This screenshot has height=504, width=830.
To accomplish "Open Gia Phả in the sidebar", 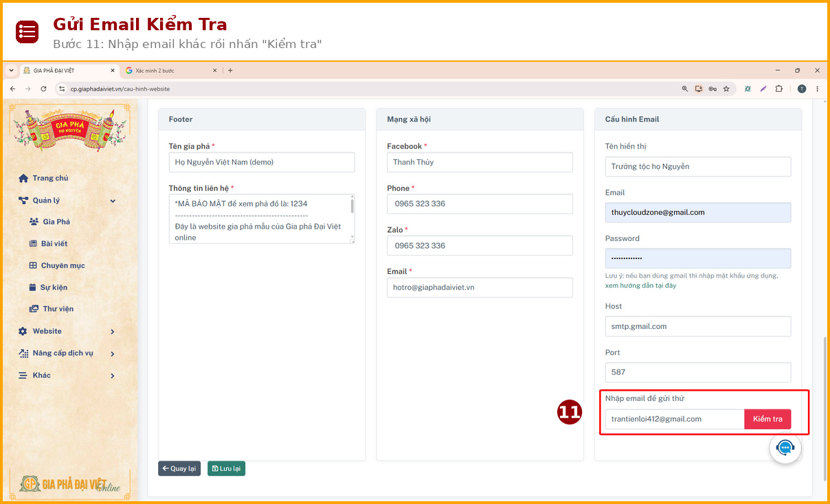I will click(x=49, y=222).
